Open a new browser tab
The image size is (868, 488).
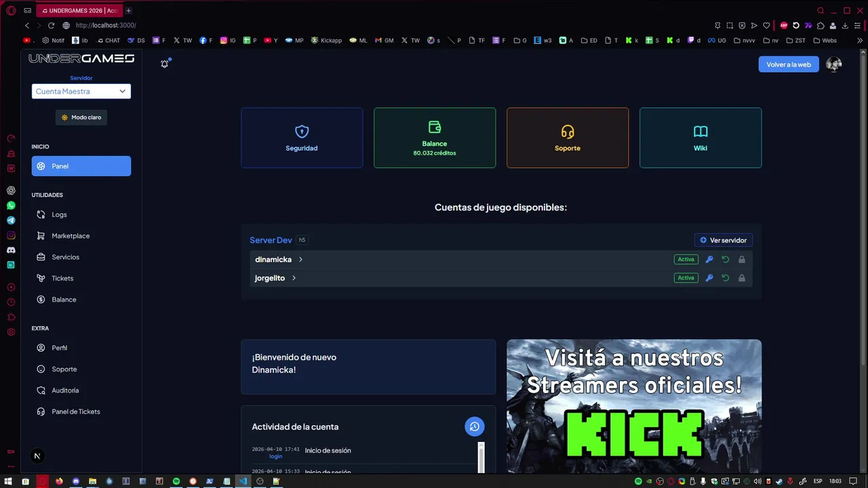(x=129, y=10)
